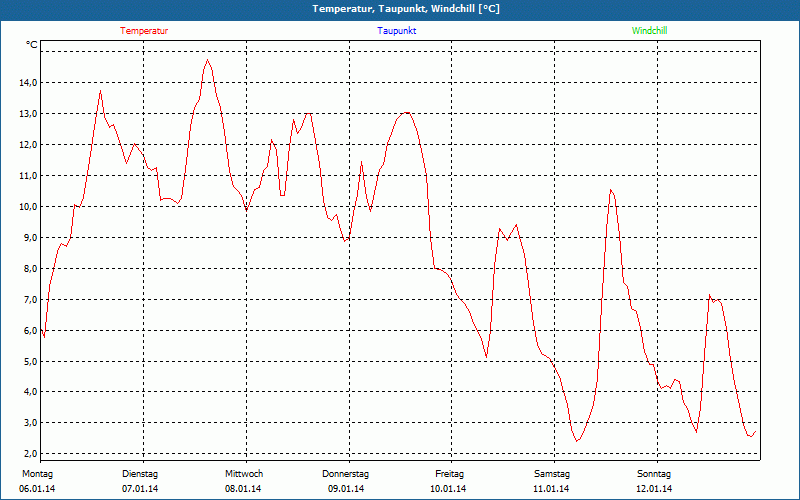Click the 11,0 y-axis value
The image size is (800, 500).
pos(29,176)
